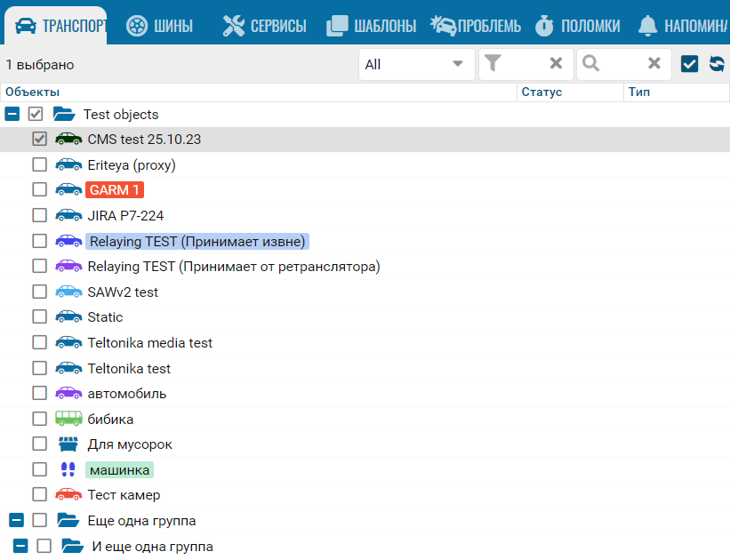The height and width of the screenshot is (560, 730).
Task: Select the red GARM 1 label
Action: pyautogui.click(x=115, y=190)
